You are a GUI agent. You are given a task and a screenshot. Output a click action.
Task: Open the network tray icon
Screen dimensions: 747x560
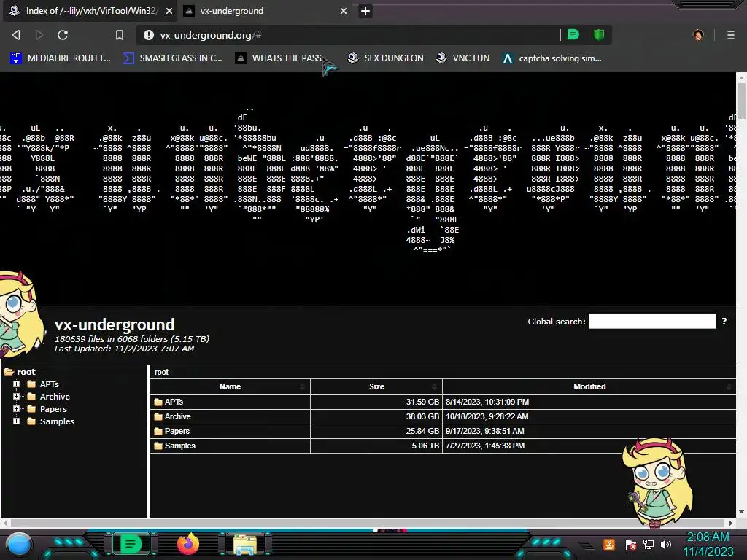649,544
